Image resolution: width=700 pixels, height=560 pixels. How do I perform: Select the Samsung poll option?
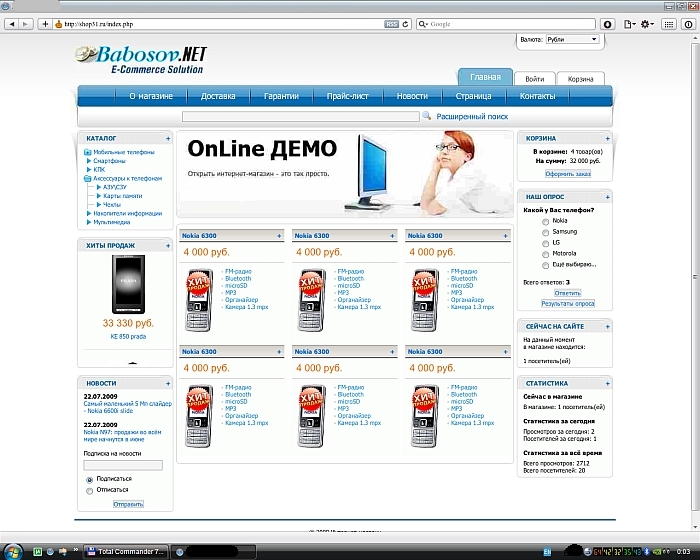tap(545, 233)
